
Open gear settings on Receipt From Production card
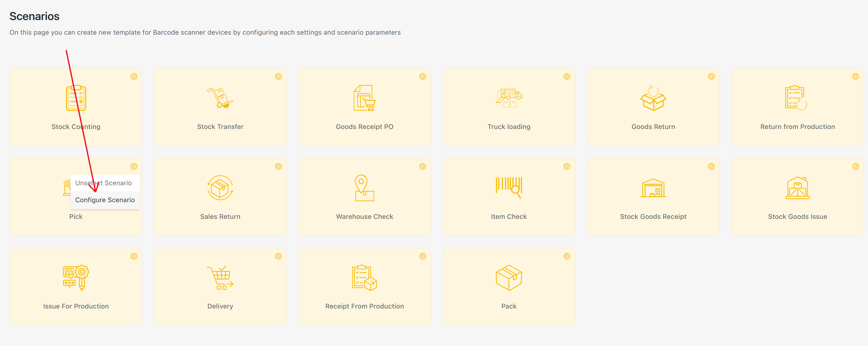click(x=422, y=256)
